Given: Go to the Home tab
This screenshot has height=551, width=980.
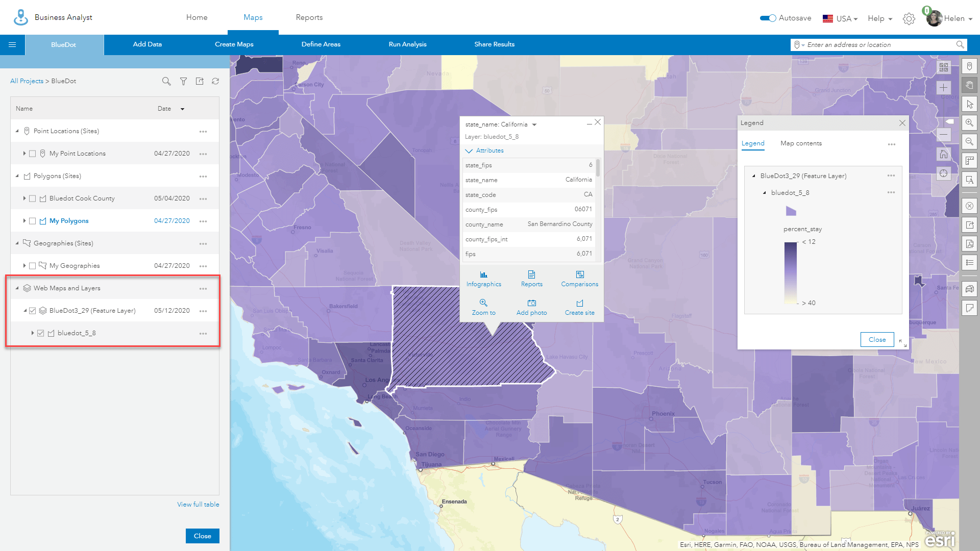Looking at the screenshot, I should 197,17.
